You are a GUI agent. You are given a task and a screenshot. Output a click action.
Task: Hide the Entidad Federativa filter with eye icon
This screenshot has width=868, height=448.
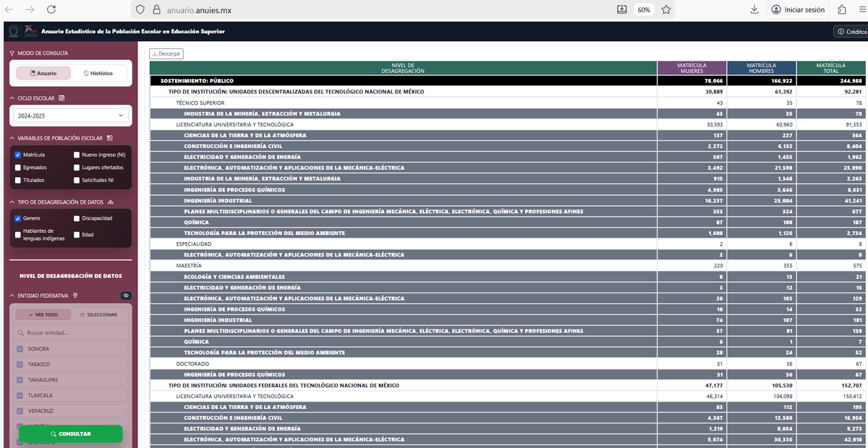124,296
